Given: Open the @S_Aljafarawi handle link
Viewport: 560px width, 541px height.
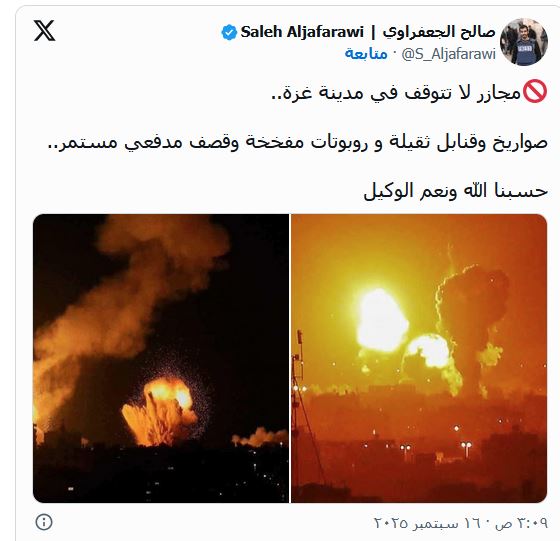Looking at the screenshot, I should [x=449, y=54].
